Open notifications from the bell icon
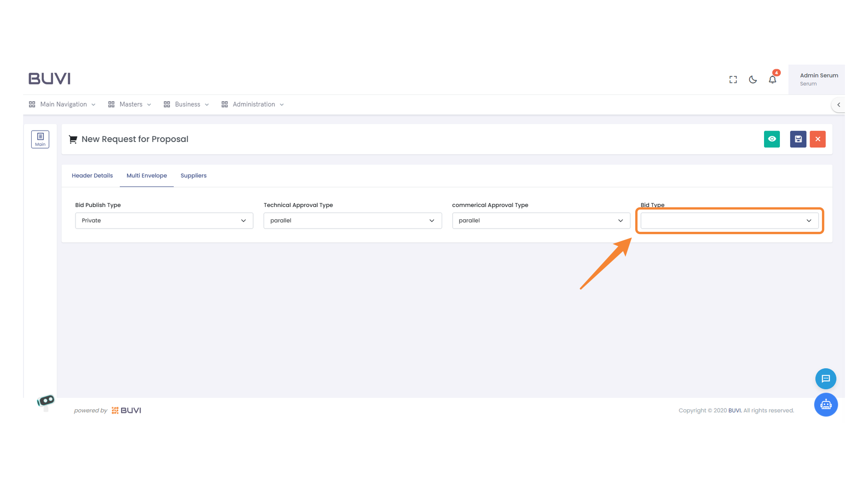The width and height of the screenshot is (868, 488). (x=773, y=80)
